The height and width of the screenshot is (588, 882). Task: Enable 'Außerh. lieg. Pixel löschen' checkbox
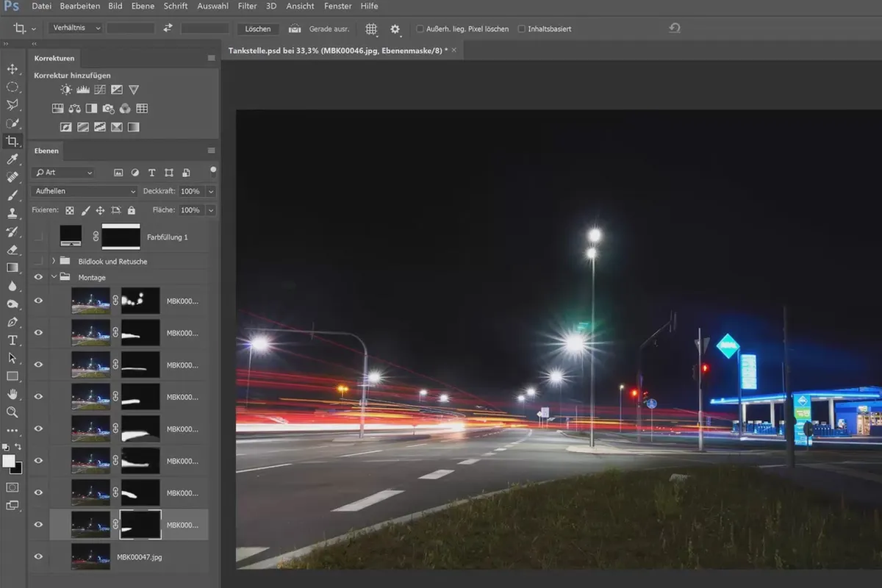[x=420, y=29]
